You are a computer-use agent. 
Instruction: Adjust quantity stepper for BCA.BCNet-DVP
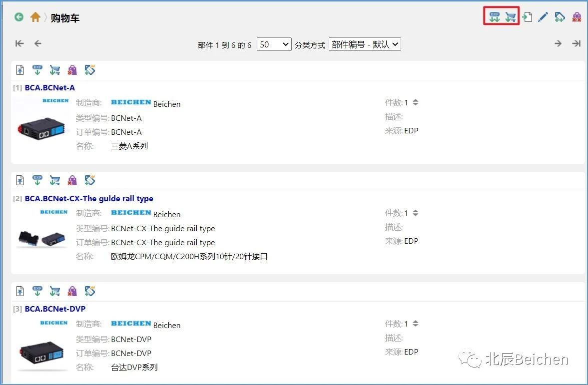(x=415, y=324)
